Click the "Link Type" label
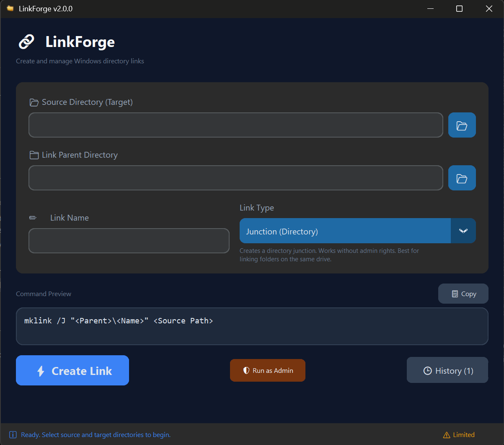The width and height of the screenshot is (504, 445). click(x=257, y=208)
